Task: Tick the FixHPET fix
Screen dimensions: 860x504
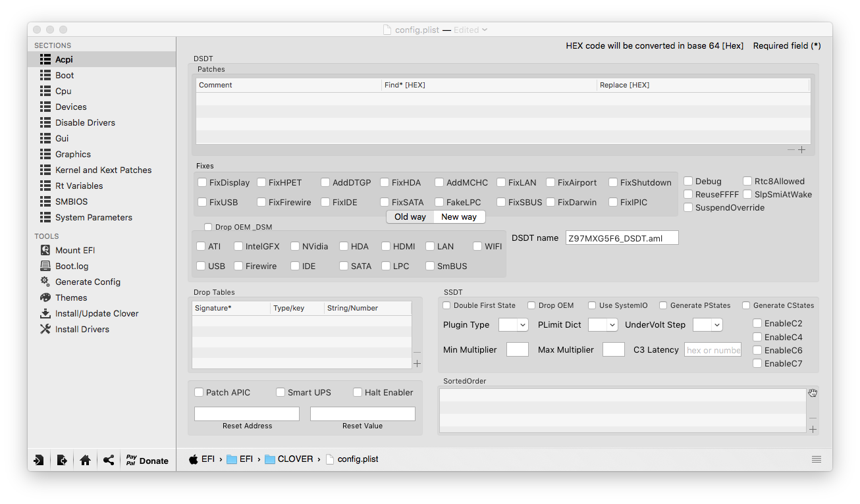Action: click(x=261, y=182)
